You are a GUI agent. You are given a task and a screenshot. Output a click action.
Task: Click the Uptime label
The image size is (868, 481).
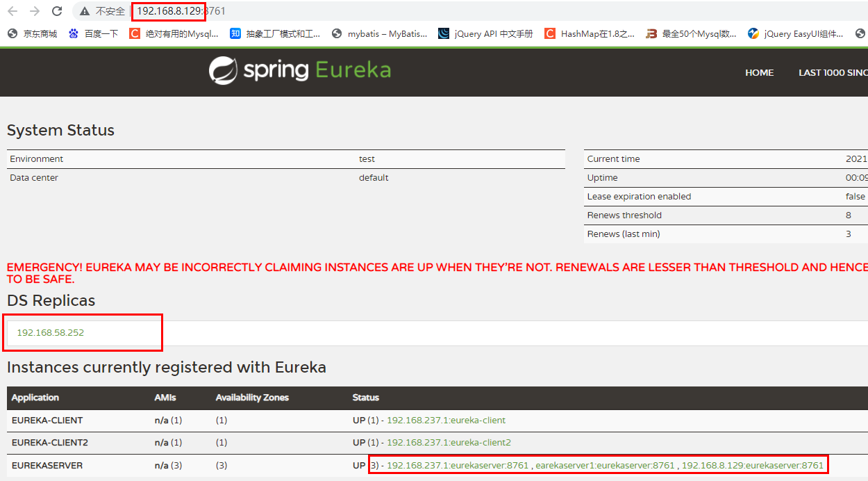603,177
